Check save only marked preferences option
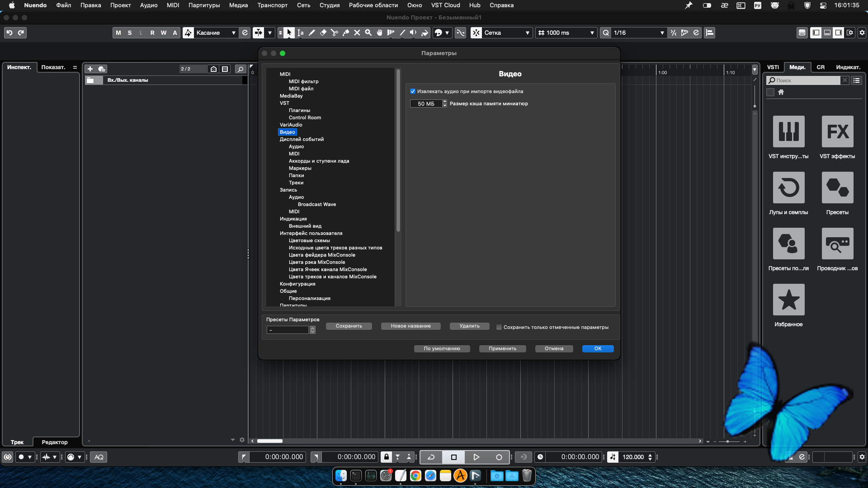Viewport: 868px width, 488px height. pyautogui.click(x=499, y=327)
